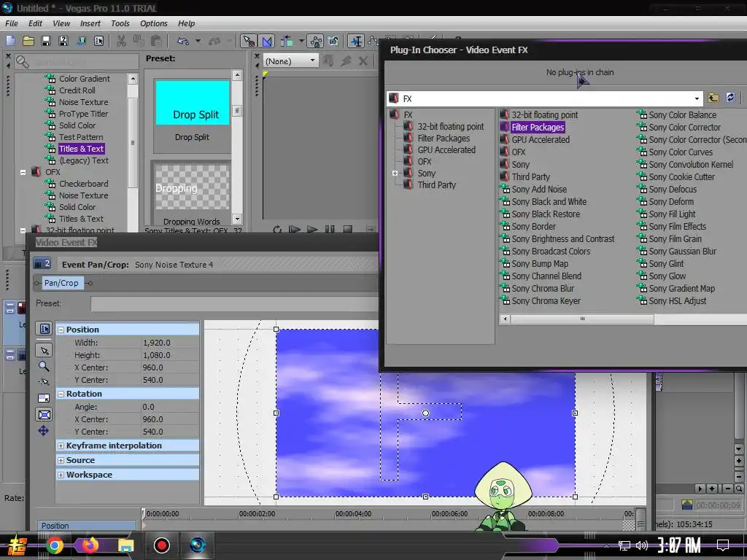
Task: Open Chrome from the taskbar
Action: 54,545
